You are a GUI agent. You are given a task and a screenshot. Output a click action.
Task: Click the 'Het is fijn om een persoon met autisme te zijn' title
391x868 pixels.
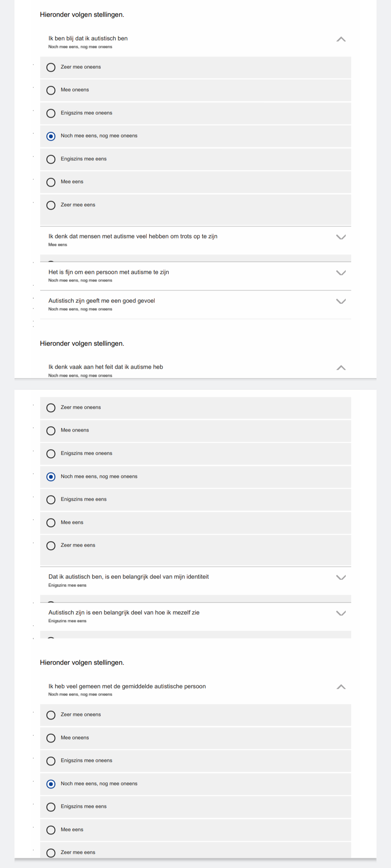pos(109,272)
